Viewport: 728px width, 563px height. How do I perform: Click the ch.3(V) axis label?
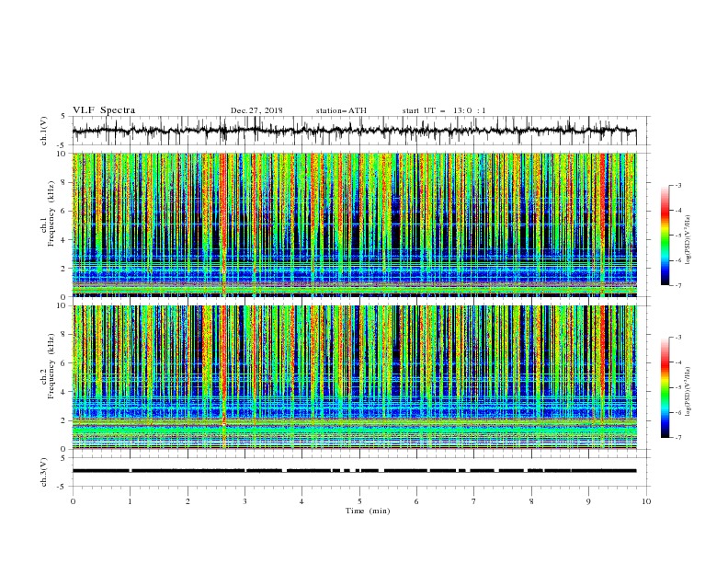[44, 472]
